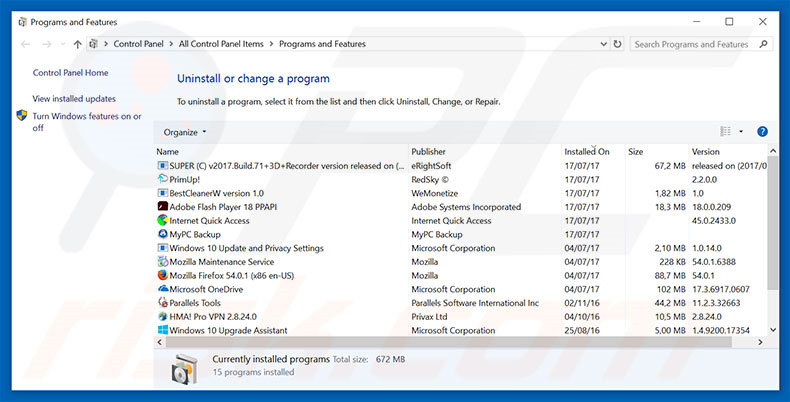
Task: Open the recent locations dropdown arrow
Action: coord(63,44)
